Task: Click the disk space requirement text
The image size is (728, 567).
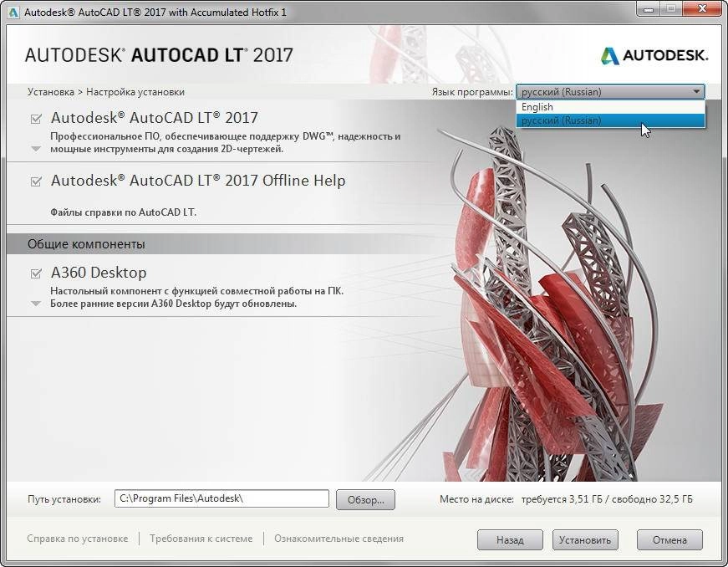Action: (x=607, y=499)
